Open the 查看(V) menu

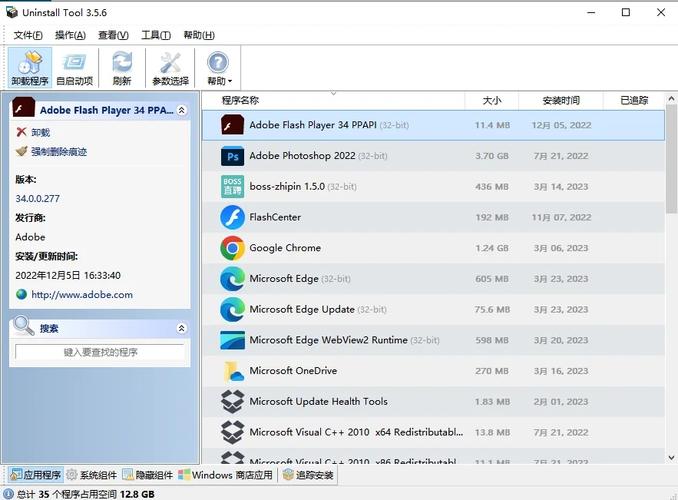[113, 35]
